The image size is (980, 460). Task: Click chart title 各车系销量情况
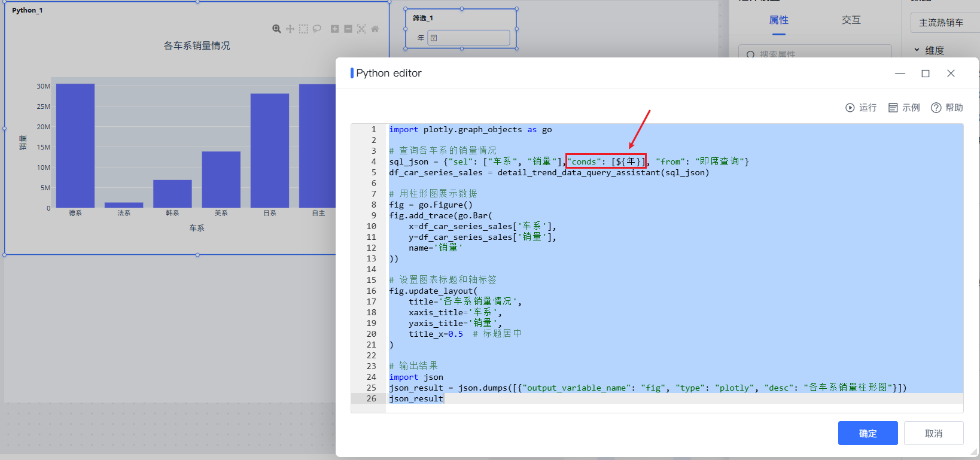click(197, 45)
